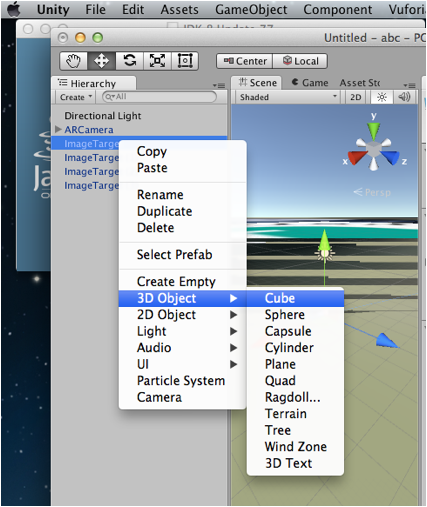Choose Select Prefab from context menu
The height and width of the screenshot is (507, 427).
click(183, 255)
